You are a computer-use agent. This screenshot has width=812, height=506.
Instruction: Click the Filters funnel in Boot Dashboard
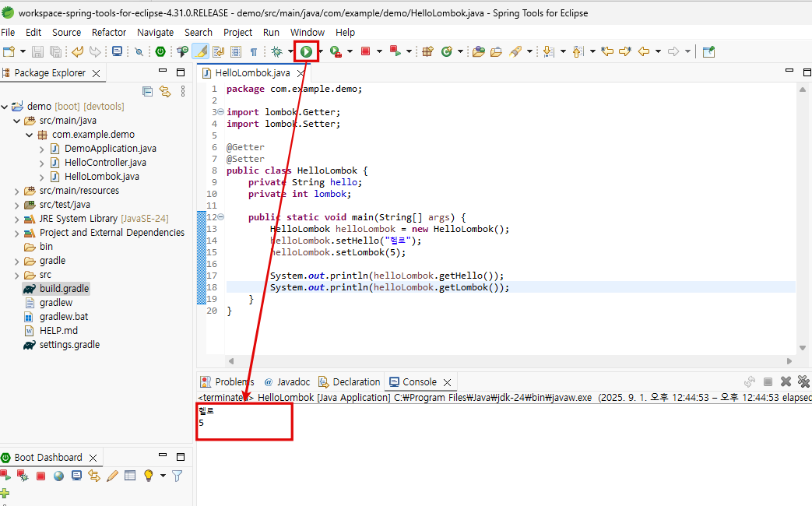pyautogui.click(x=178, y=476)
